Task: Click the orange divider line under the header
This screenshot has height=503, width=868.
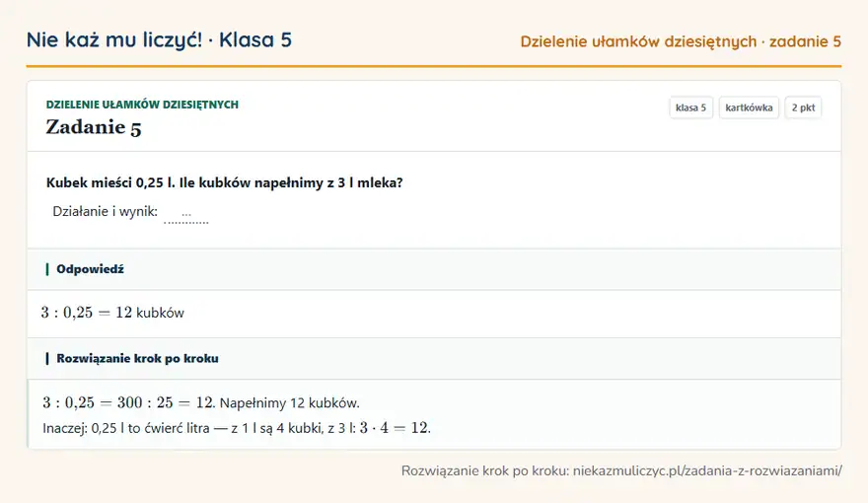Action: tap(434, 66)
